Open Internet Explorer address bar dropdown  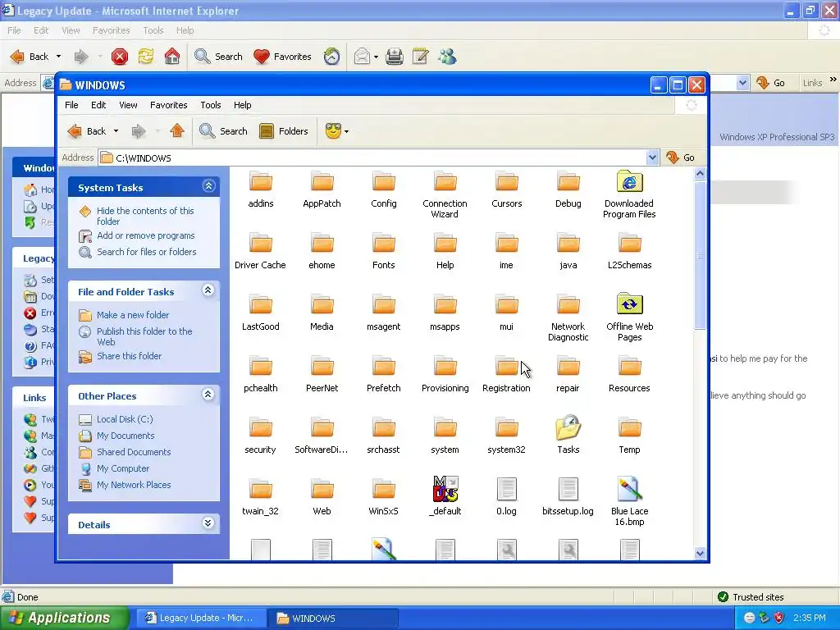(742, 83)
